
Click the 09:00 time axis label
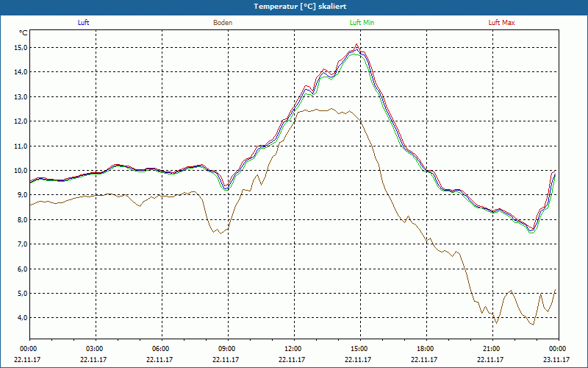point(228,349)
